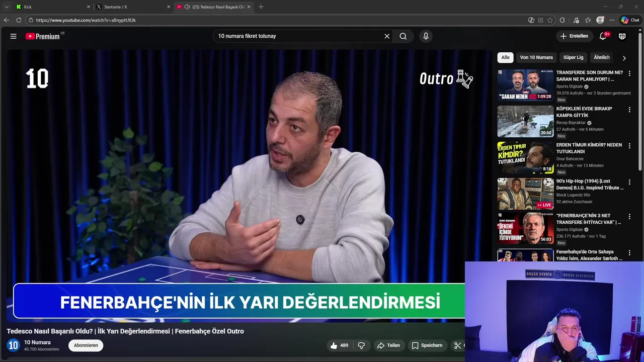Close the Kick tab

(x=89, y=7)
